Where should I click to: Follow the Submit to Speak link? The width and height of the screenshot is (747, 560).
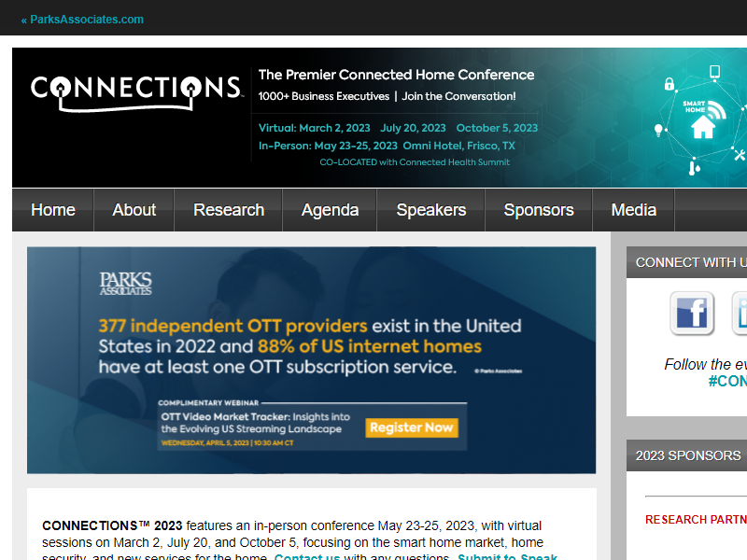(x=507, y=556)
